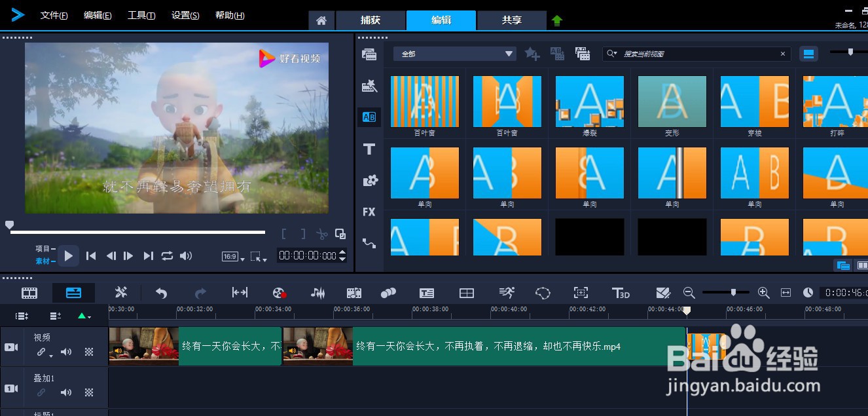Select the Transitions (AB) library icon

pos(369,117)
